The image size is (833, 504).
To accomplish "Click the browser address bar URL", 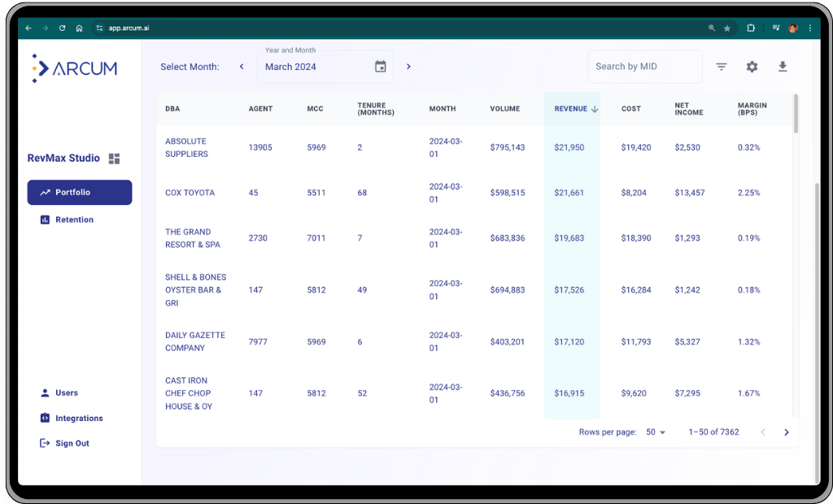I will pos(129,28).
